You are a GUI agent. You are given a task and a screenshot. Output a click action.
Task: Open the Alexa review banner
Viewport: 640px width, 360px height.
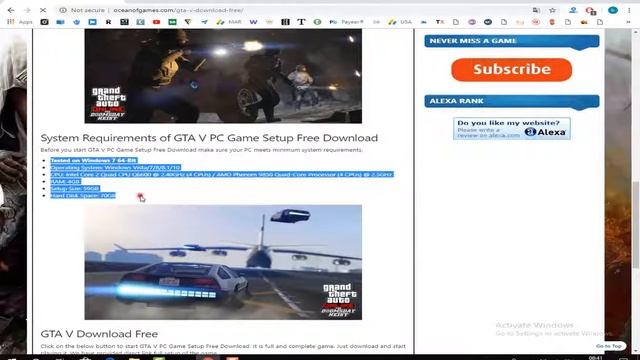coord(512,129)
